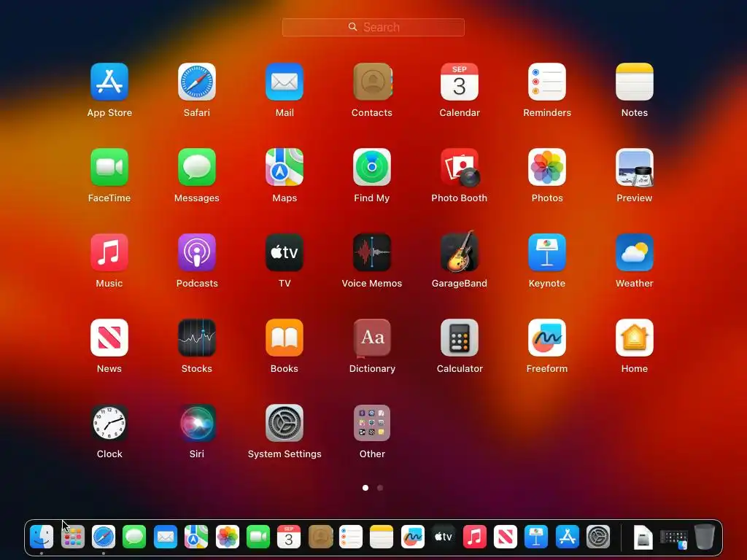Viewport: 747px width, 560px height.
Task: Open the Home app
Action: point(635,338)
